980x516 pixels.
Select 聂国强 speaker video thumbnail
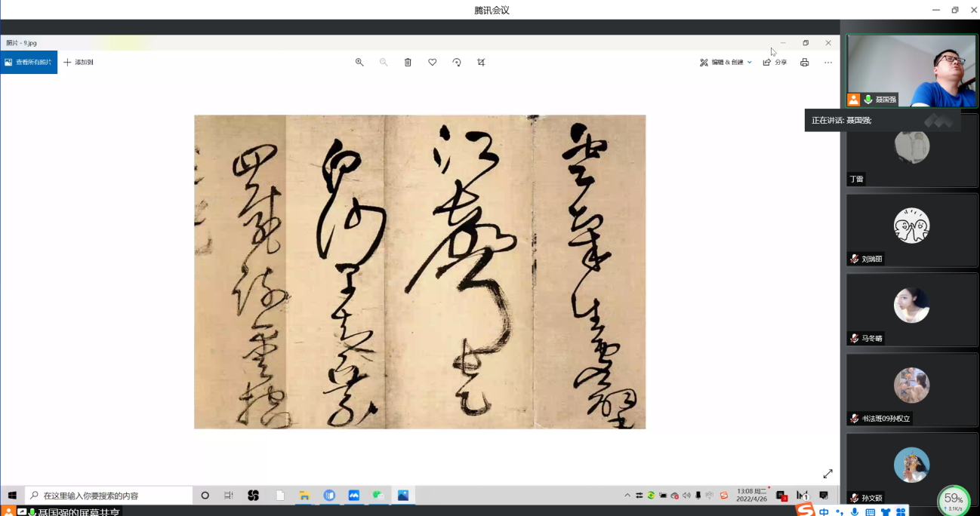pyautogui.click(x=911, y=70)
